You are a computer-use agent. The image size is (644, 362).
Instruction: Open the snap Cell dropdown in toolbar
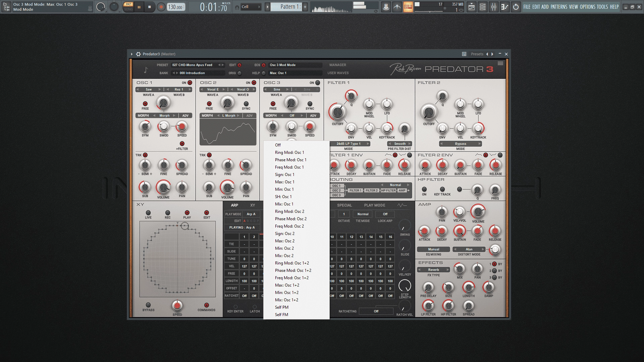pos(251,7)
